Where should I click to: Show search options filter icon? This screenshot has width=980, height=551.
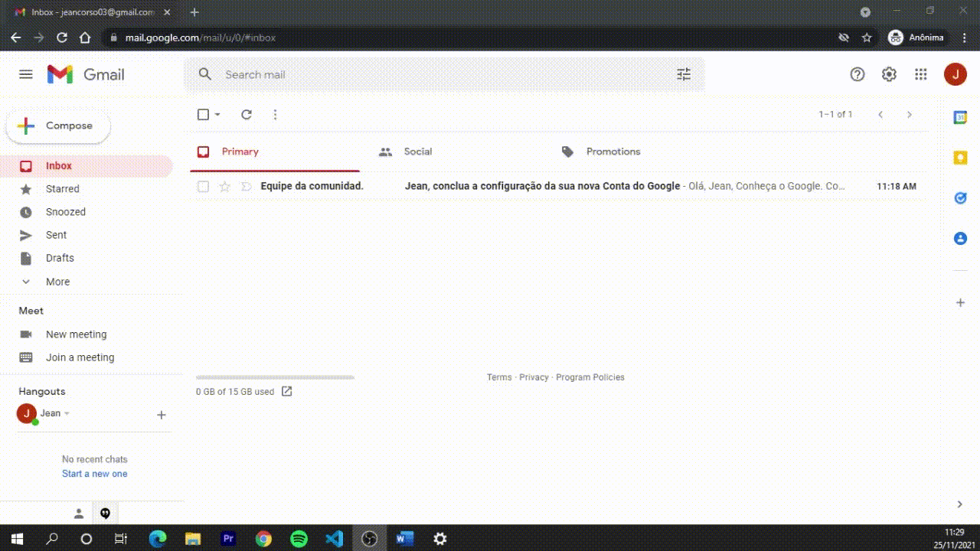pyautogui.click(x=684, y=74)
